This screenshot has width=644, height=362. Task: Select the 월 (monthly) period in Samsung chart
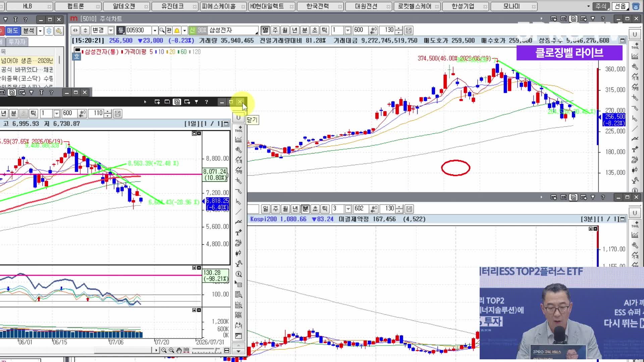click(285, 31)
